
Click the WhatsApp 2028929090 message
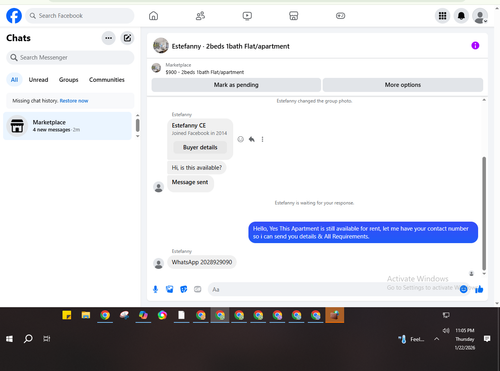click(202, 262)
